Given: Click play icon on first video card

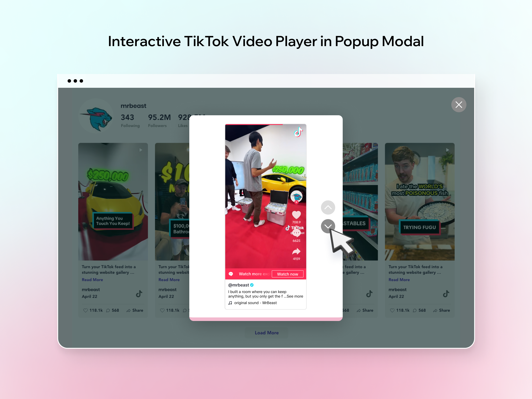Looking at the screenshot, I should [x=141, y=150].
